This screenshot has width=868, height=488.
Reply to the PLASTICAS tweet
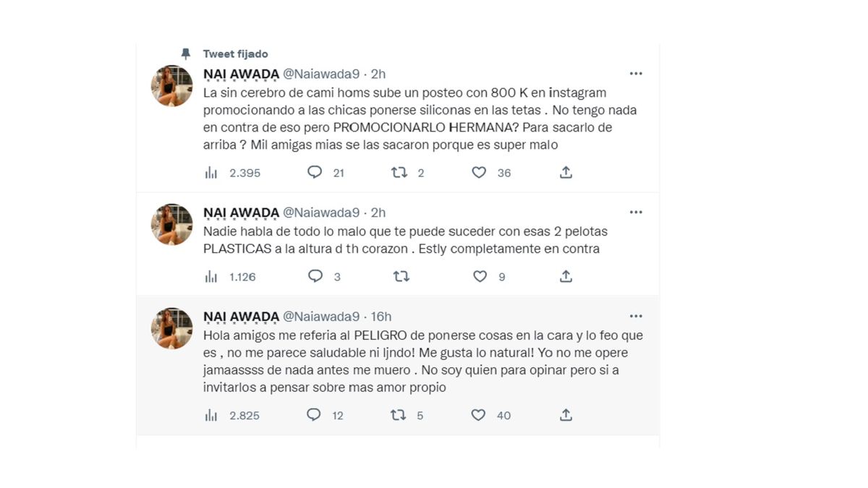point(315,276)
